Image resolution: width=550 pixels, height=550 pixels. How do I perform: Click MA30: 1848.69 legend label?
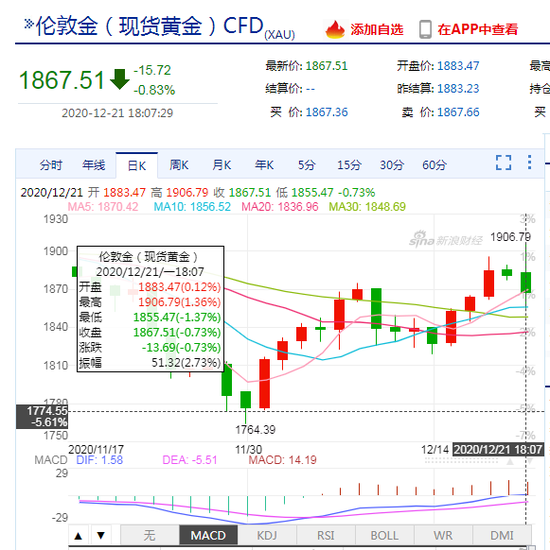[367, 207]
